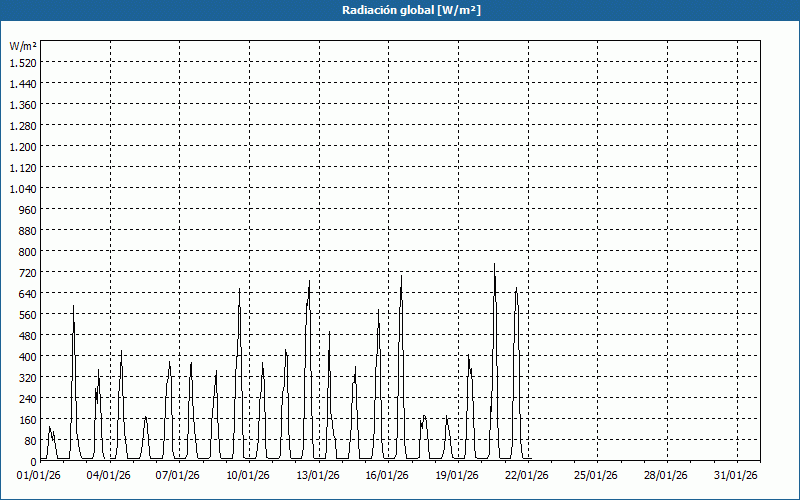Click the highest radiation peak on the chart
The width and height of the screenshot is (800, 500).
coord(494,265)
